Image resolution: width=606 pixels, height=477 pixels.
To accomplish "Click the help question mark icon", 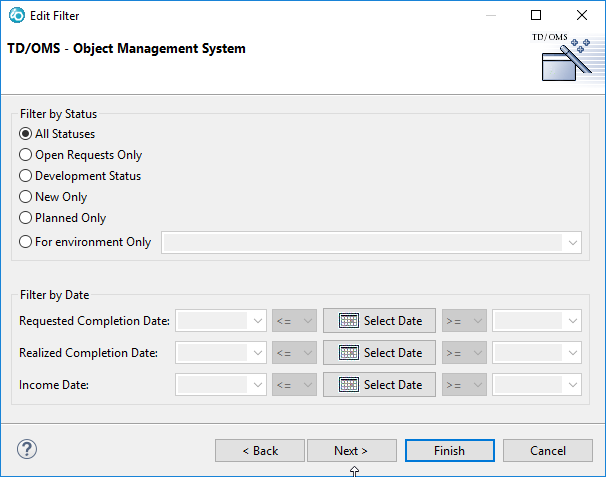I will click(x=27, y=450).
